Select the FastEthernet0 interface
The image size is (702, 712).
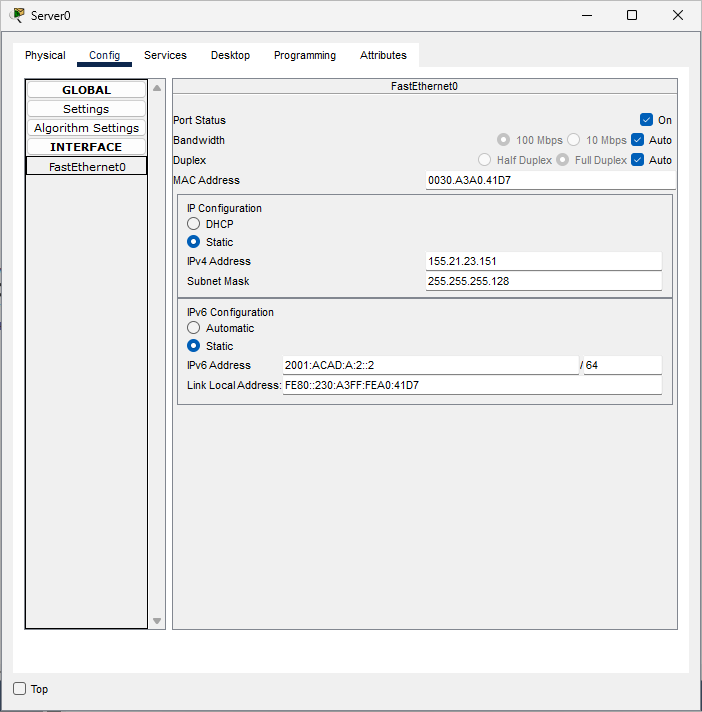point(86,167)
